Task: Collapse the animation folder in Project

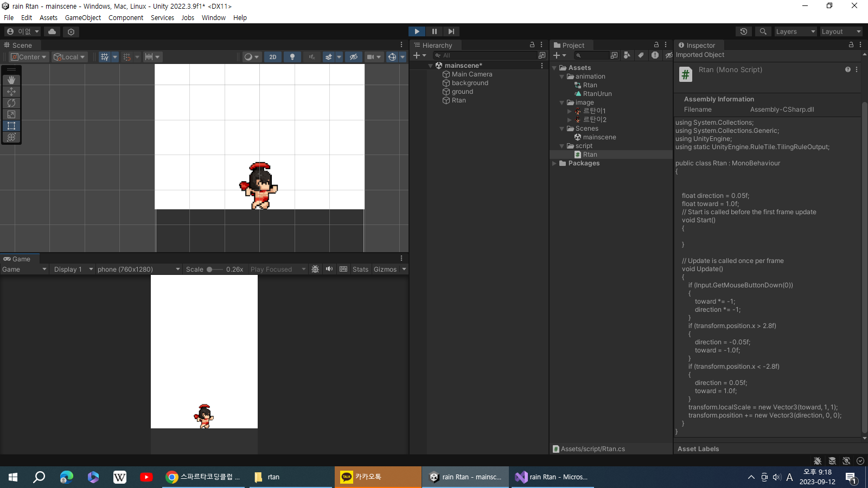Action: point(562,76)
